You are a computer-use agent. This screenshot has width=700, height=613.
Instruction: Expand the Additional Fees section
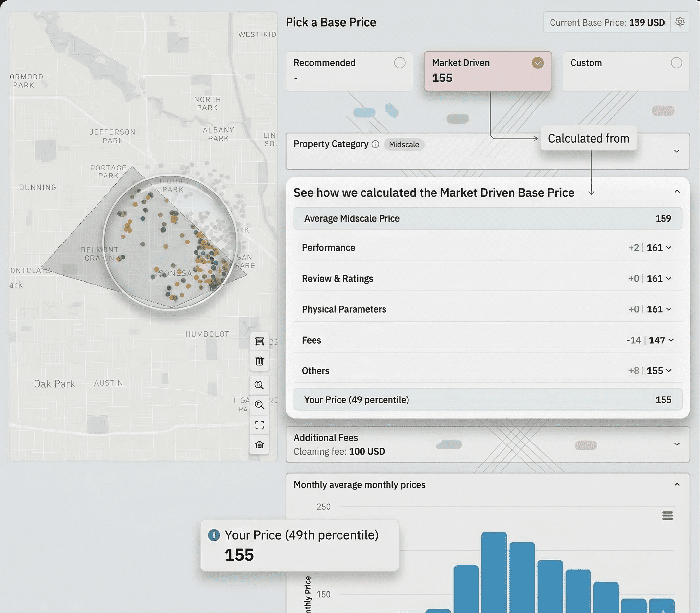[x=676, y=444]
